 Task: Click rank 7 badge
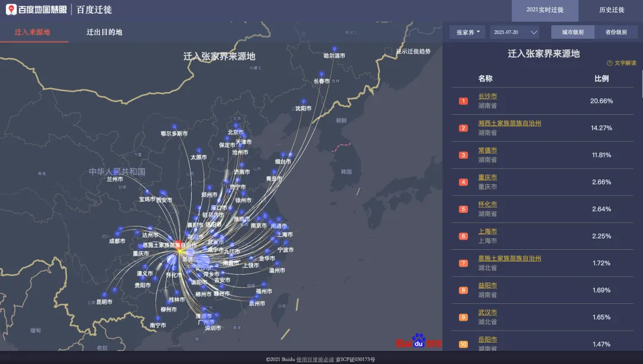point(463,263)
